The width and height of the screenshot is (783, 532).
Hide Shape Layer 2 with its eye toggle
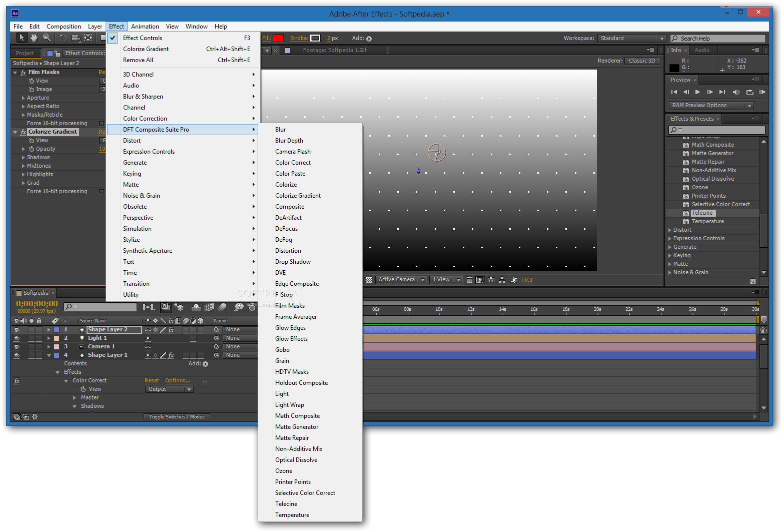17,330
